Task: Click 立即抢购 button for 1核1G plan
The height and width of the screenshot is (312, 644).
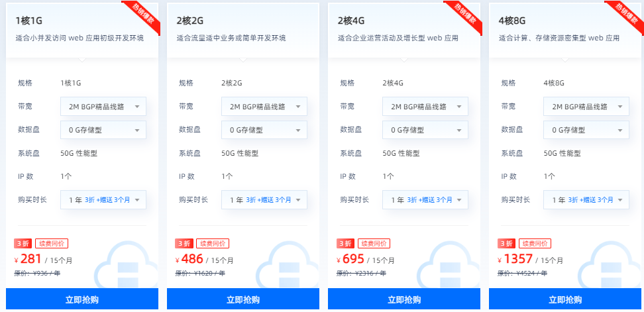Action: point(82,299)
